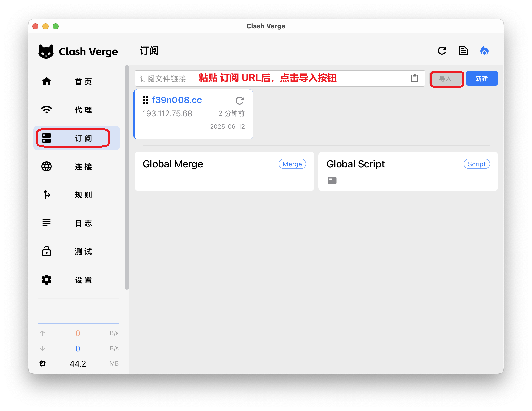Click the sidebar vertical scrollbar

tap(127, 177)
